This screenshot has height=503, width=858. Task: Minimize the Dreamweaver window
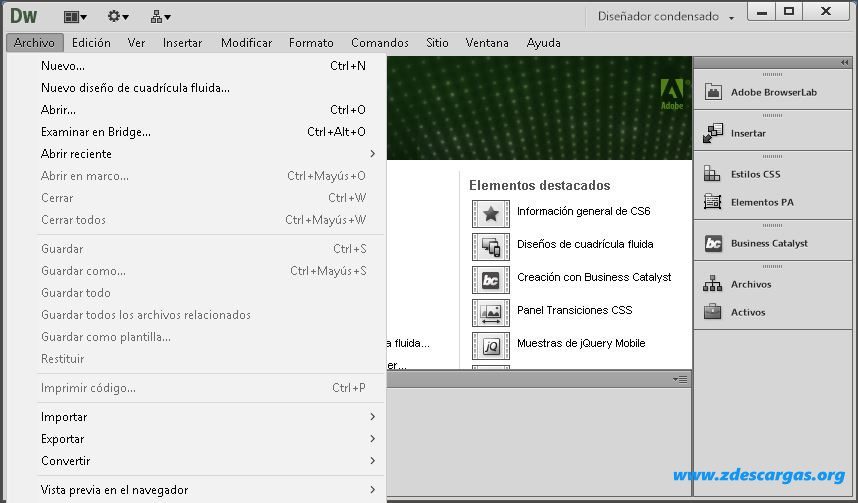click(x=761, y=12)
